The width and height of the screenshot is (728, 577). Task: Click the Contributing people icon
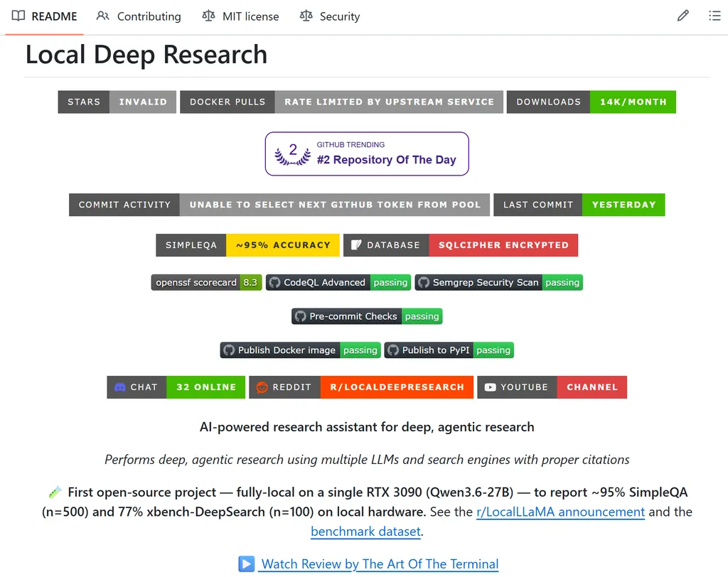point(102,16)
